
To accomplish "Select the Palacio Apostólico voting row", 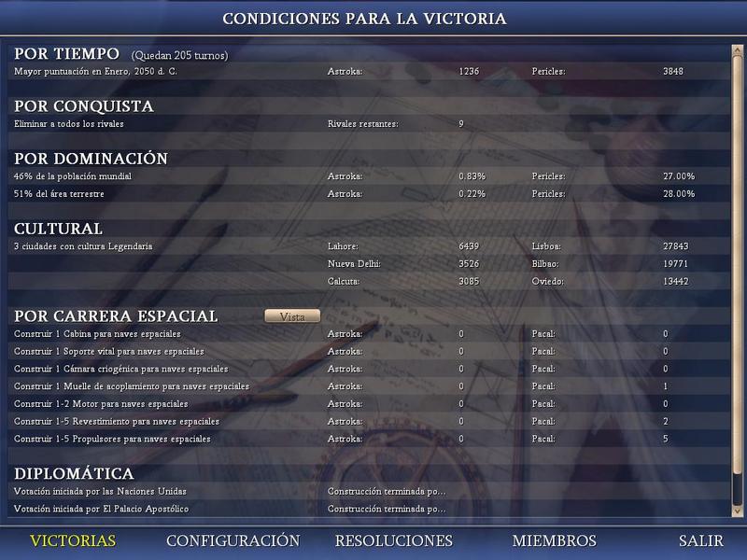I will (101, 509).
